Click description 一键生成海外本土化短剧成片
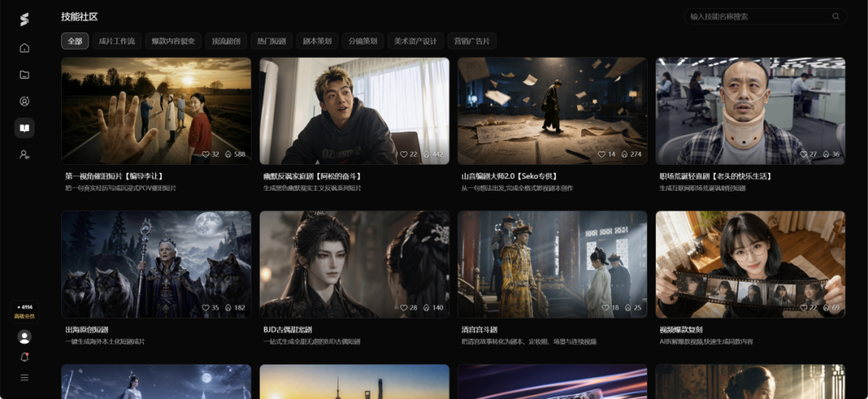This screenshot has width=868, height=399. click(105, 342)
